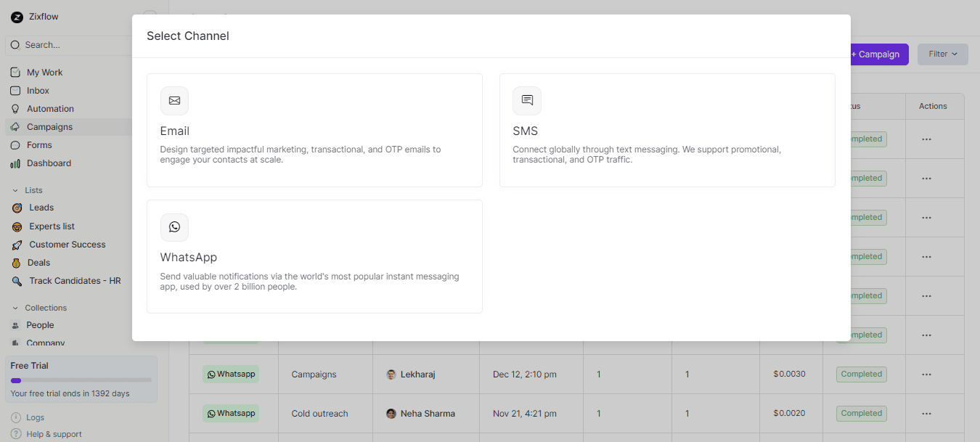Open the Track Candidates - HR list
Viewport: 980px width, 442px height.
pos(73,280)
